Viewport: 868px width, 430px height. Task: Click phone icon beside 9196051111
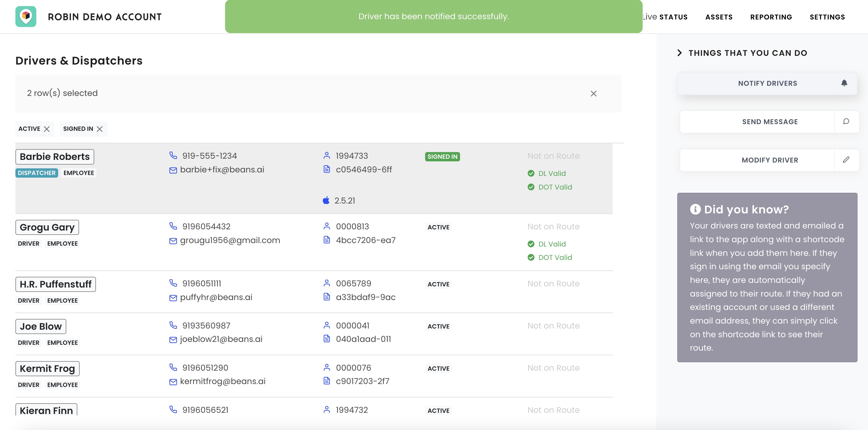tap(173, 283)
